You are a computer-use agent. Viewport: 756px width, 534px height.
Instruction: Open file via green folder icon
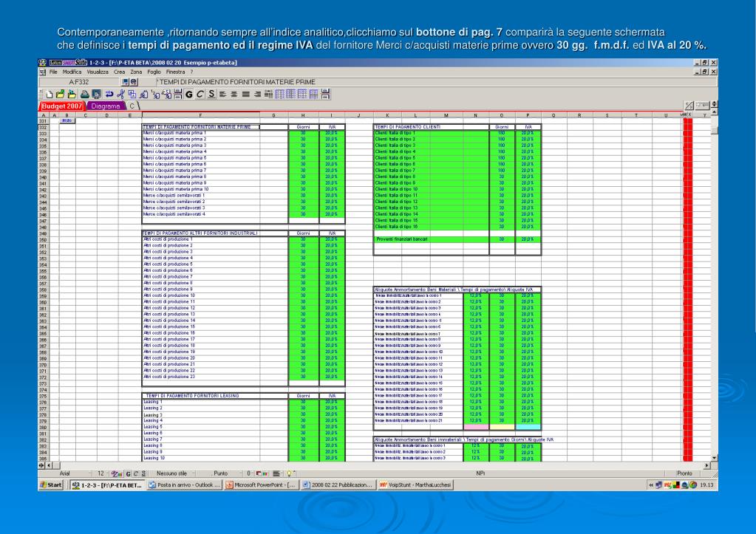pyautogui.click(x=61, y=95)
